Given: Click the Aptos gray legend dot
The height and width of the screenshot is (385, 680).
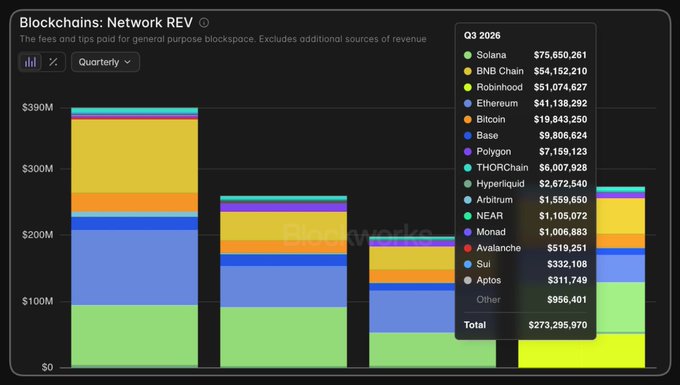Looking at the screenshot, I should 468,280.
